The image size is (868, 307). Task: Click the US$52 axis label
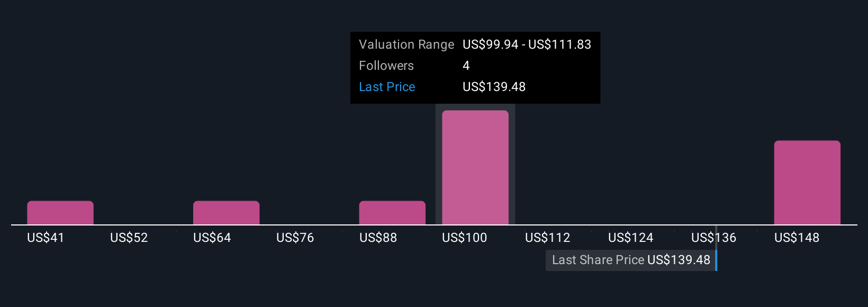pos(129,238)
